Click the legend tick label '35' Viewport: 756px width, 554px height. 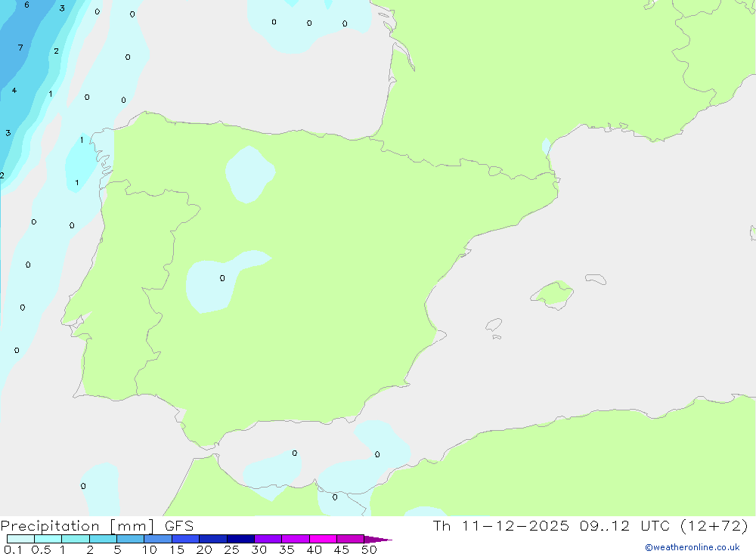[x=287, y=549]
